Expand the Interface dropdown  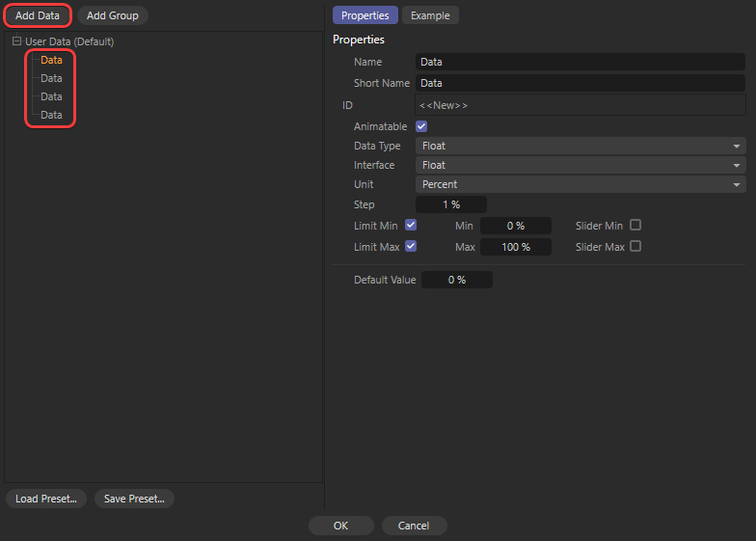(580, 165)
